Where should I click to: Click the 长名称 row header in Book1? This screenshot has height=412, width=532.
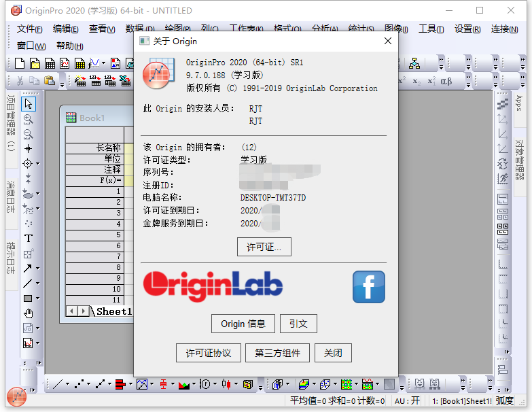pos(94,148)
